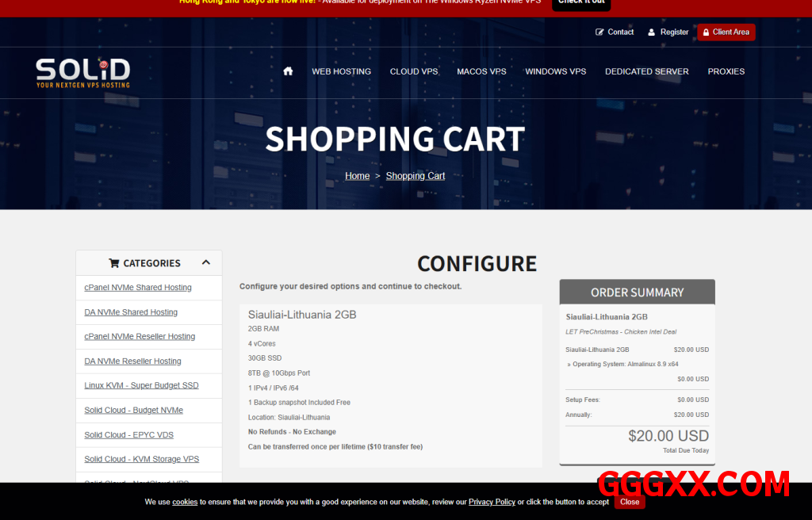Click the SolidVPS logo

(x=82, y=73)
